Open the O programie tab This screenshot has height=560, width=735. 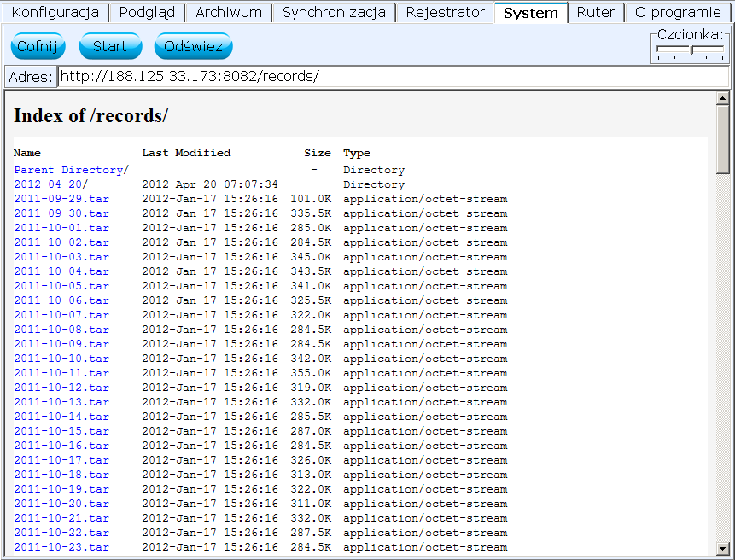678,12
